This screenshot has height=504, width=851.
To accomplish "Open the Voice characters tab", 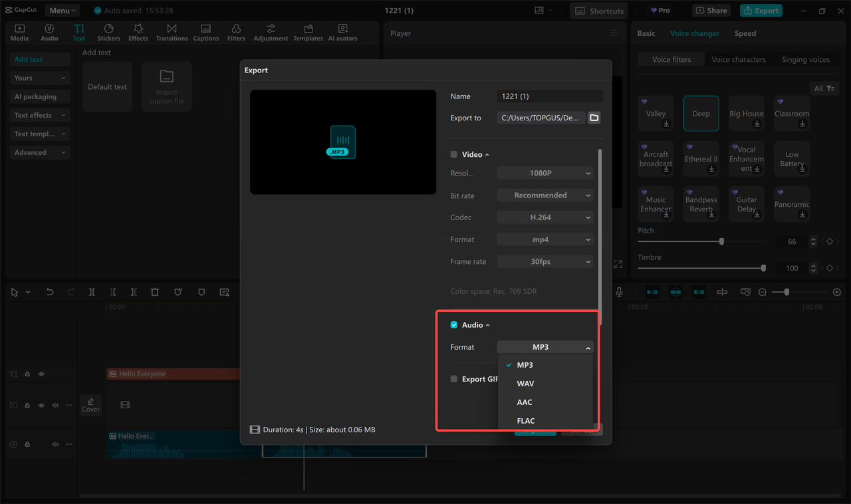I will pyautogui.click(x=739, y=59).
